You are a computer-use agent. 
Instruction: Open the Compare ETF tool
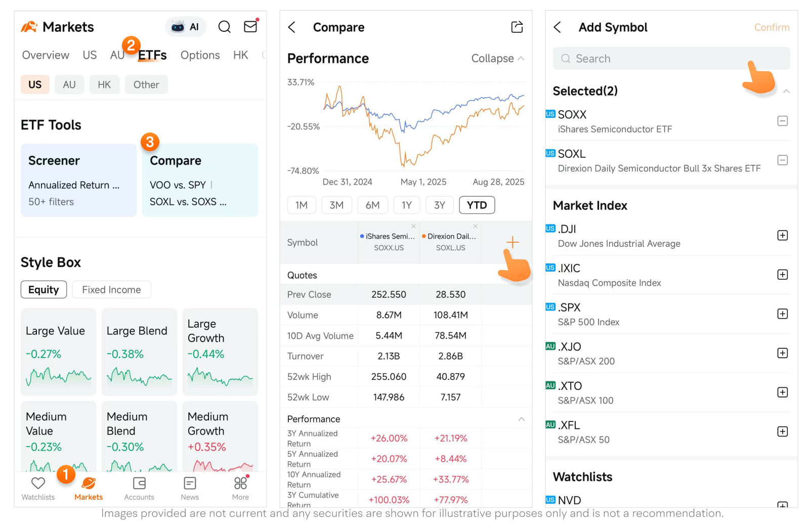click(199, 180)
